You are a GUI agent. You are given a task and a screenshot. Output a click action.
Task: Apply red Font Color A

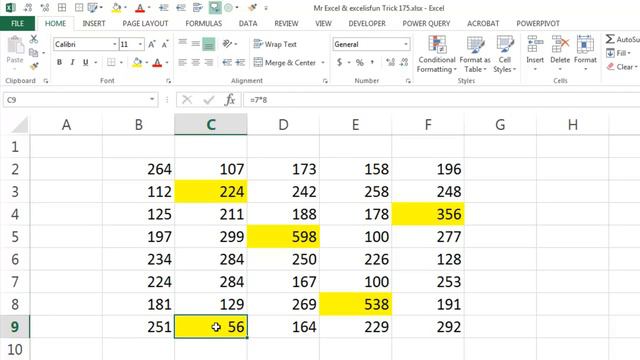pos(157,62)
